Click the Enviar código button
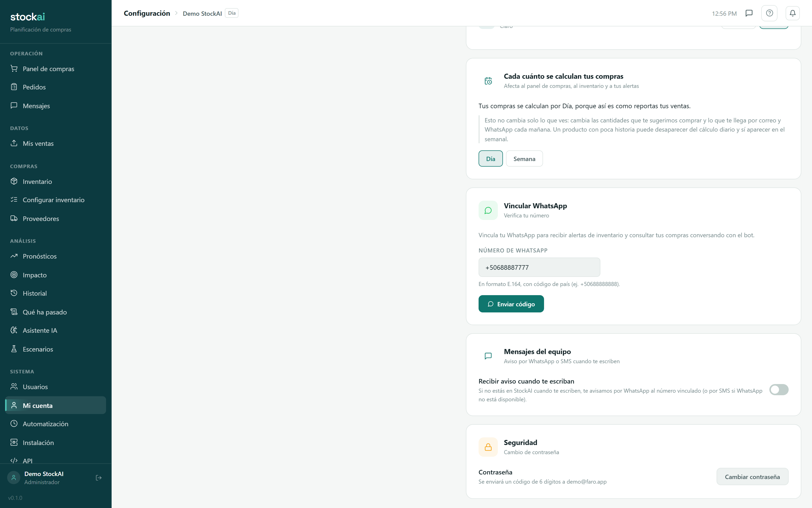The image size is (812, 508). 511,304
